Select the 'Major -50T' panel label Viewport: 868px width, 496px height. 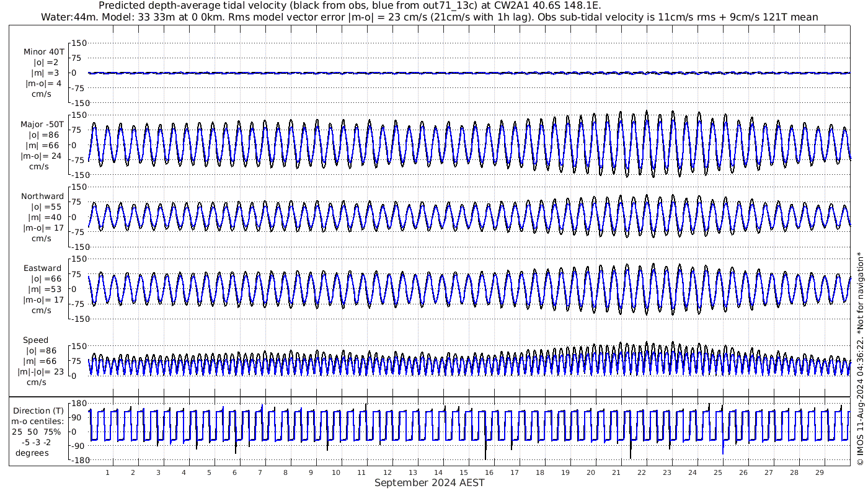pyautogui.click(x=42, y=125)
